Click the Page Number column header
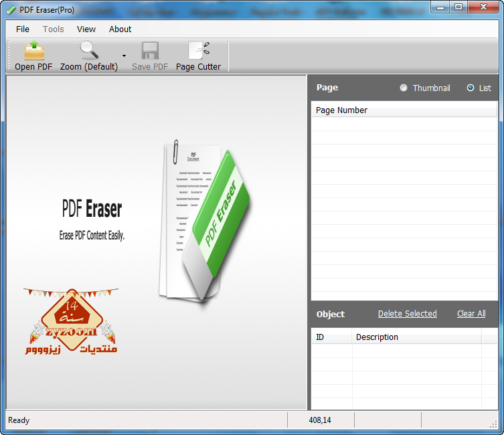This screenshot has height=435, width=504. pyautogui.click(x=404, y=110)
